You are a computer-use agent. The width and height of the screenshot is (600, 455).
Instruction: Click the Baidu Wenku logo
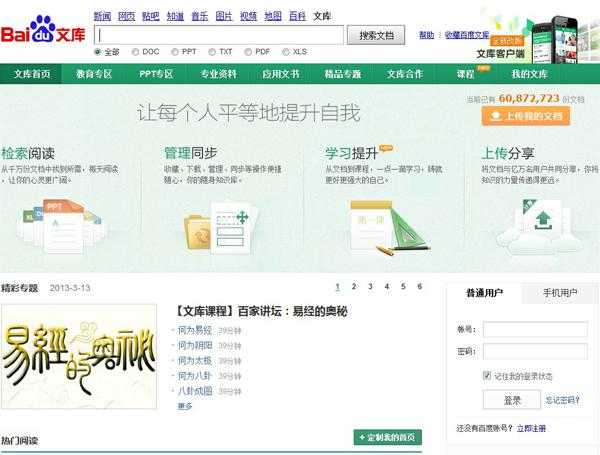click(x=43, y=30)
